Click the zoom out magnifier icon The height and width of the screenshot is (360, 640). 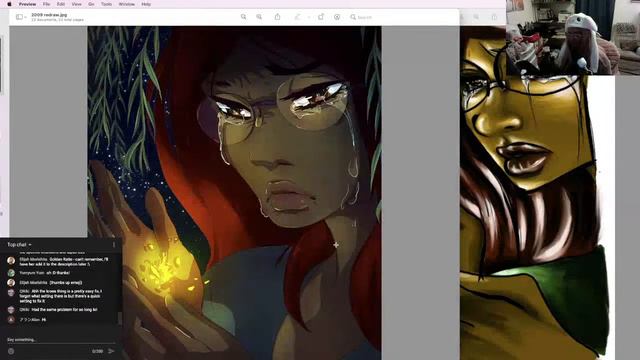pyautogui.click(x=243, y=17)
